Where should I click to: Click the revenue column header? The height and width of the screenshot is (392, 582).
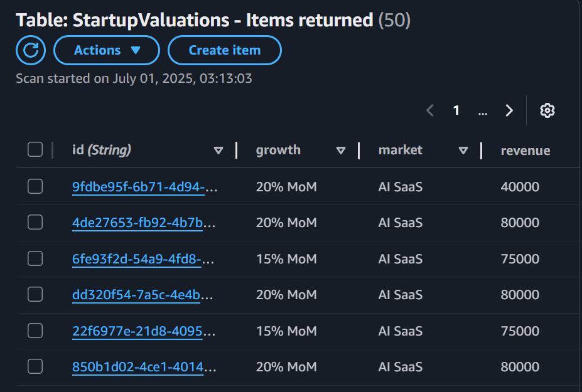click(x=525, y=151)
